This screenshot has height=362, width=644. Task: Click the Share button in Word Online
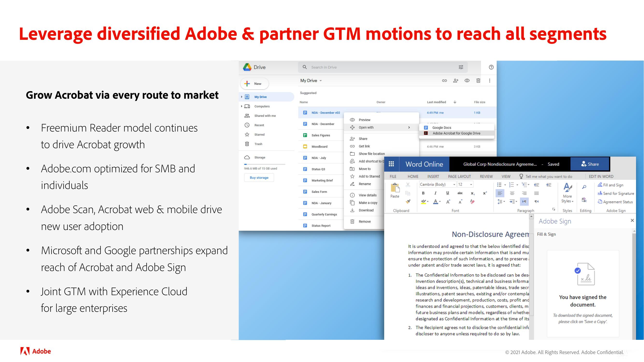pos(590,164)
